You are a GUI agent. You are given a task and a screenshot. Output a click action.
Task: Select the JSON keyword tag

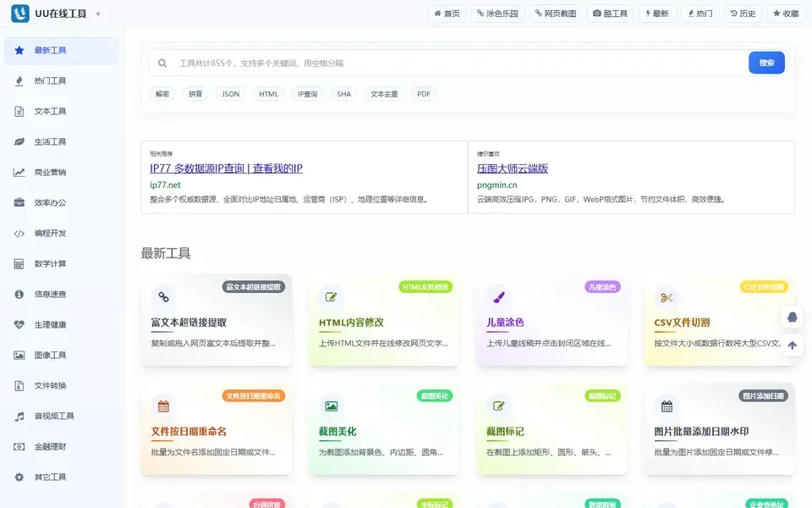[230, 94]
